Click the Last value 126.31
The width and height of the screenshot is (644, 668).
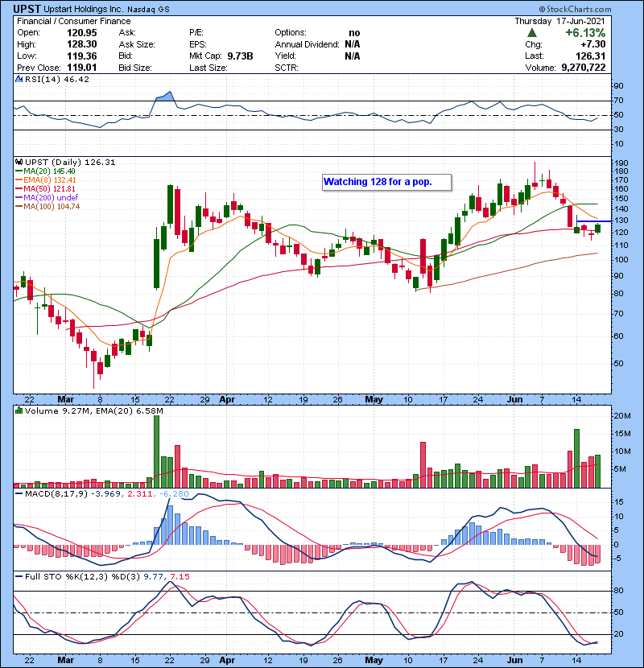coord(590,56)
